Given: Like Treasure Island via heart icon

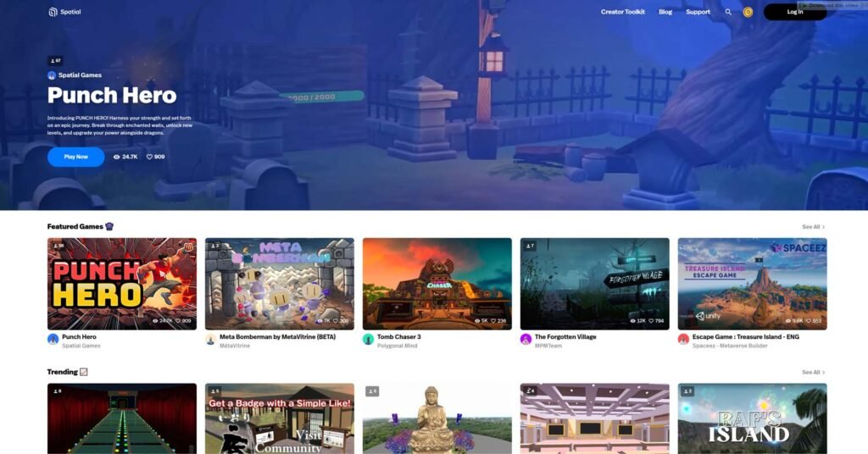Looking at the screenshot, I should [809, 321].
